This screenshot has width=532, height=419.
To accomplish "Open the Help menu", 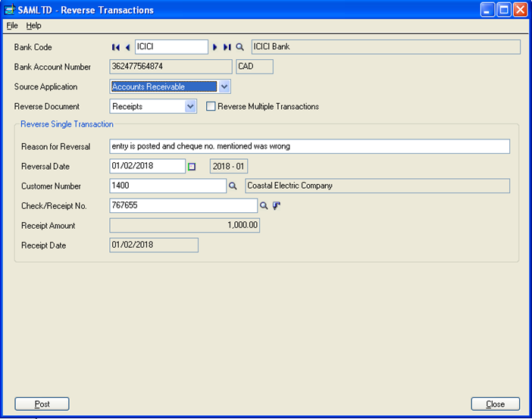I will click(x=34, y=26).
